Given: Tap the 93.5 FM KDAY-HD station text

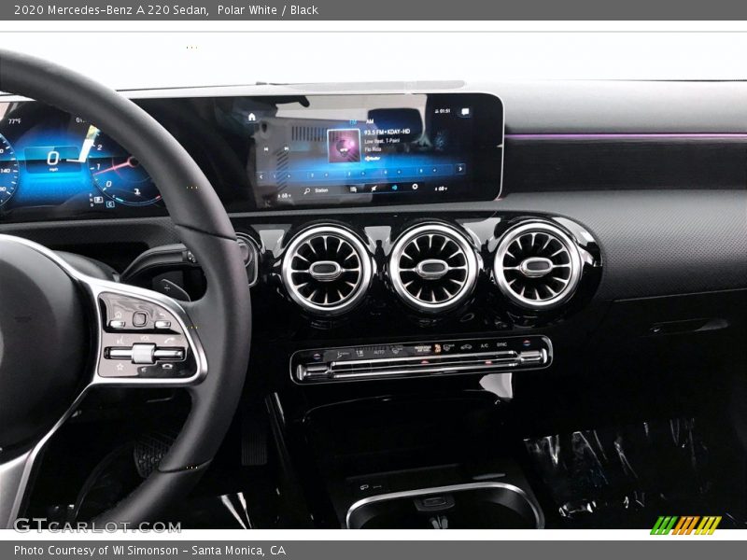Looking at the screenshot, I should pos(387,132).
